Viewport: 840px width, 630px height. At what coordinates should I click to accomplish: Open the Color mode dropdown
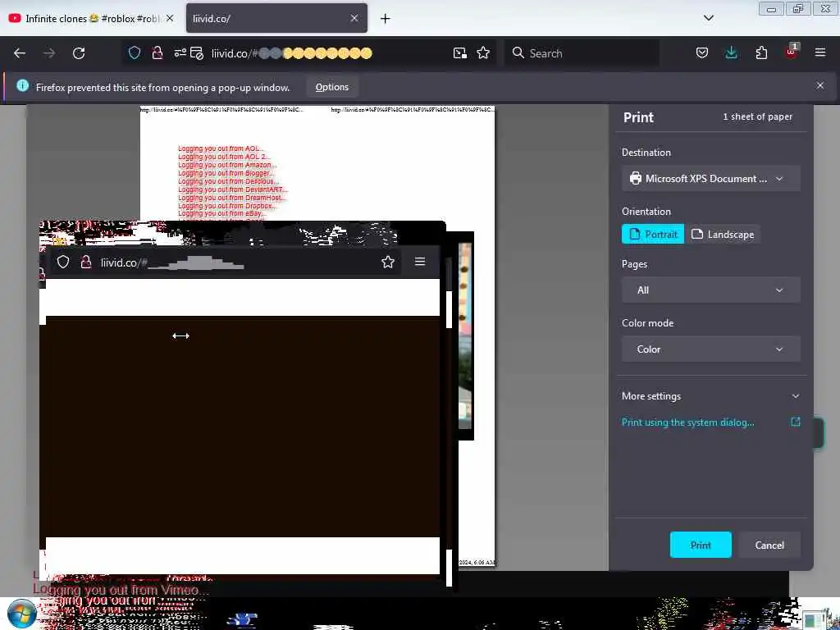pos(711,349)
